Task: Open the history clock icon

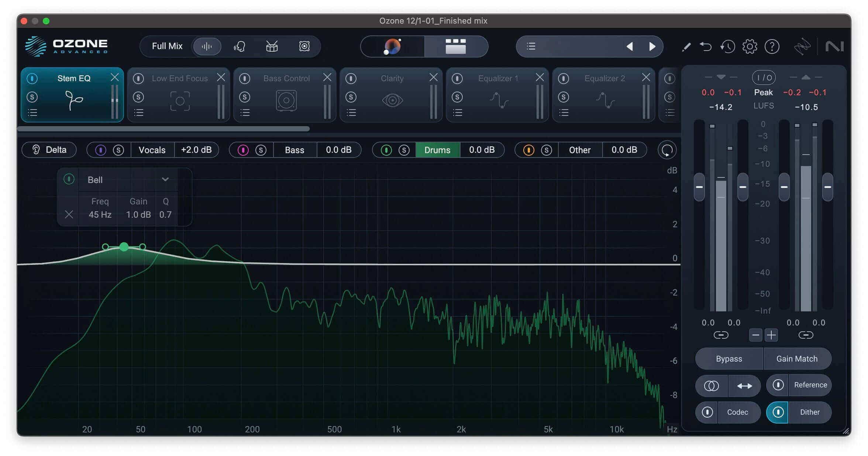Action: [x=727, y=46]
